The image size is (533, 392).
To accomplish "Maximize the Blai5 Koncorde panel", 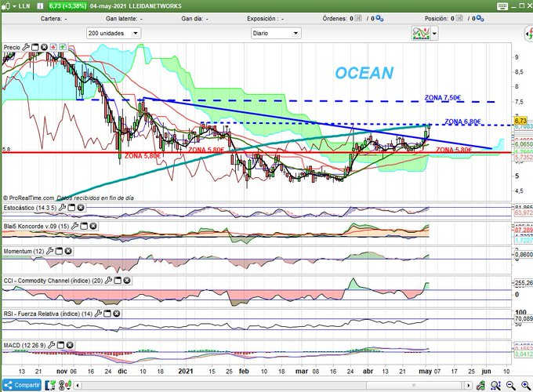I will (84, 226).
